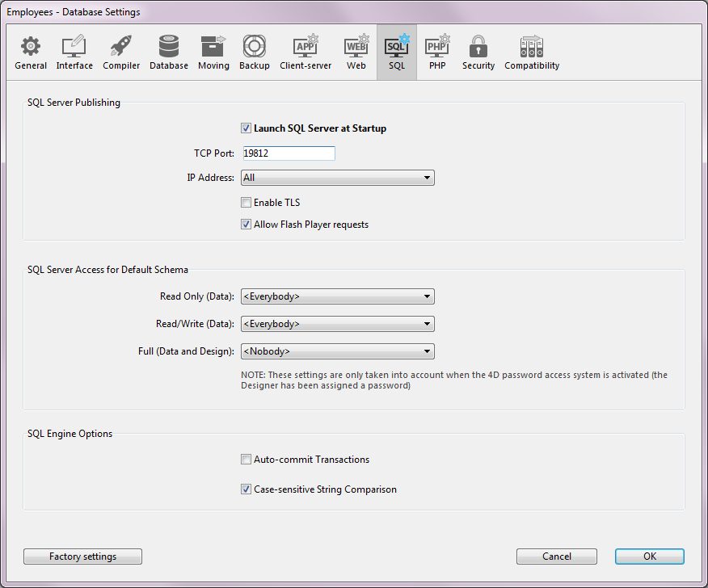
Task: Switch to the PHP settings tab
Action: tap(437, 53)
